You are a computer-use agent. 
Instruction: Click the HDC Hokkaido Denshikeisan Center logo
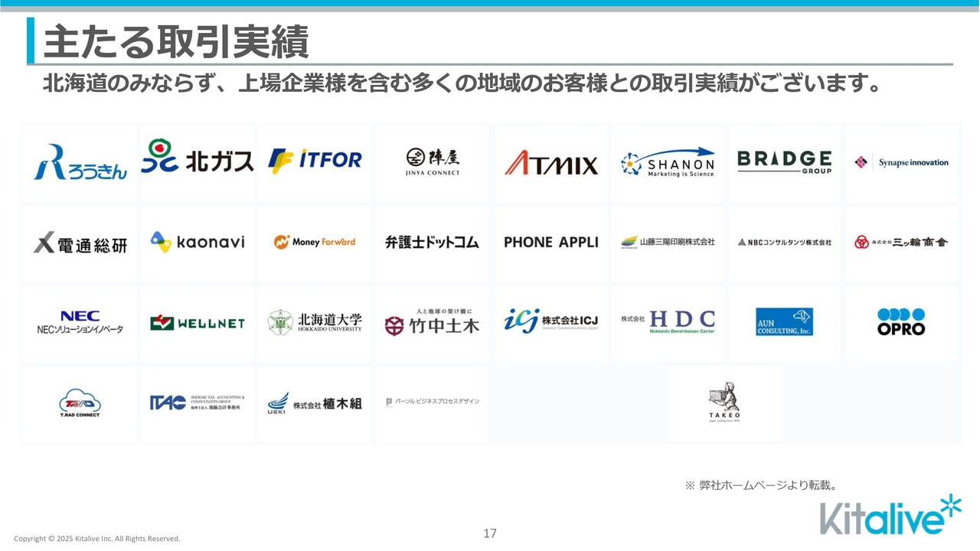point(668,322)
